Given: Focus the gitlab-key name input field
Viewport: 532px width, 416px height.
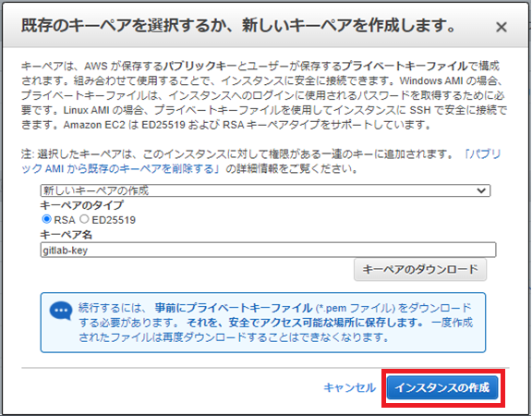Looking at the screenshot, I should [x=268, y=250].
